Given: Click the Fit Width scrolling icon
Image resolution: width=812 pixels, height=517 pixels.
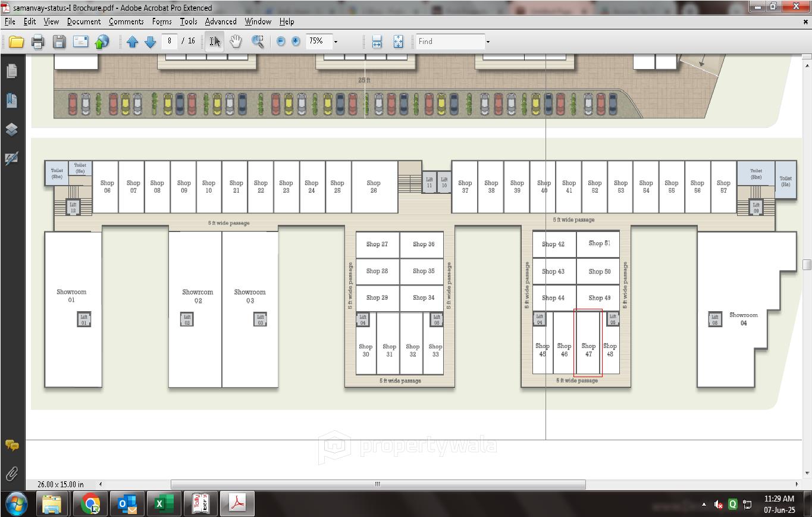Looking at the screenshot, I should 377,42.
